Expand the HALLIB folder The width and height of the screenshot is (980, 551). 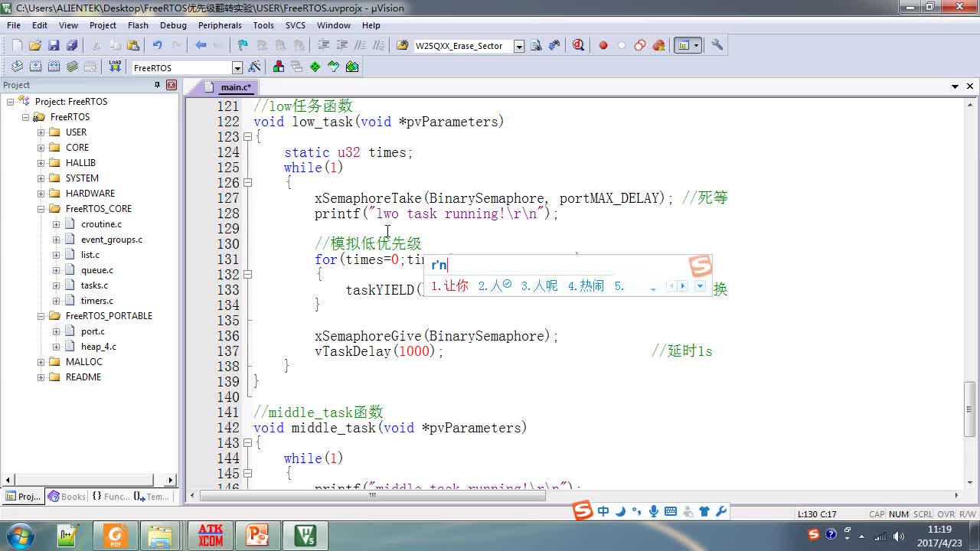[41, 163]
